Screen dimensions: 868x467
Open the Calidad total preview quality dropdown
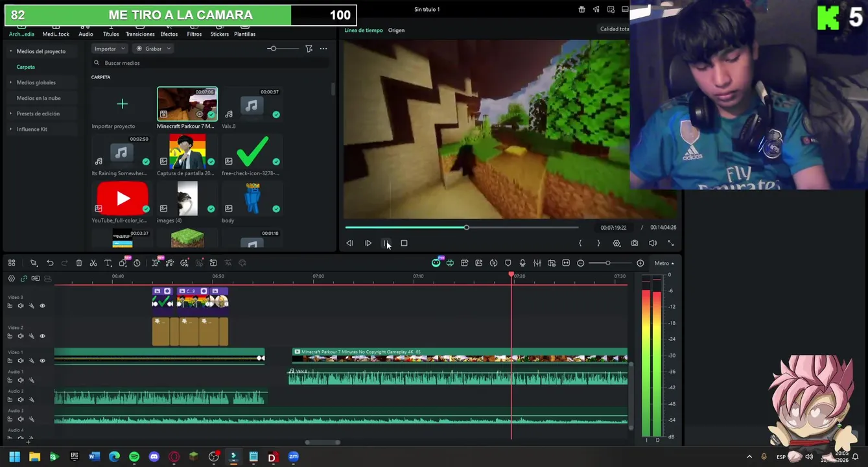pos(615,29)
